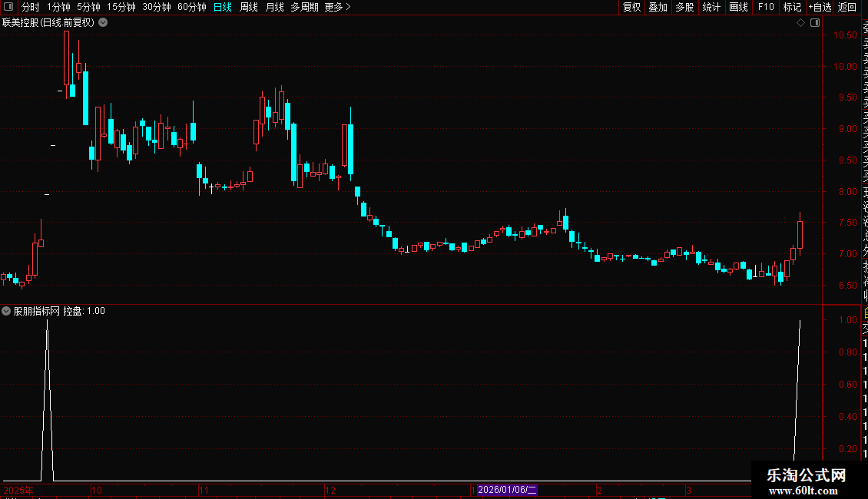Select the 日线 daily chart tab
The image size is (868, 499).
tap(223, 7)
